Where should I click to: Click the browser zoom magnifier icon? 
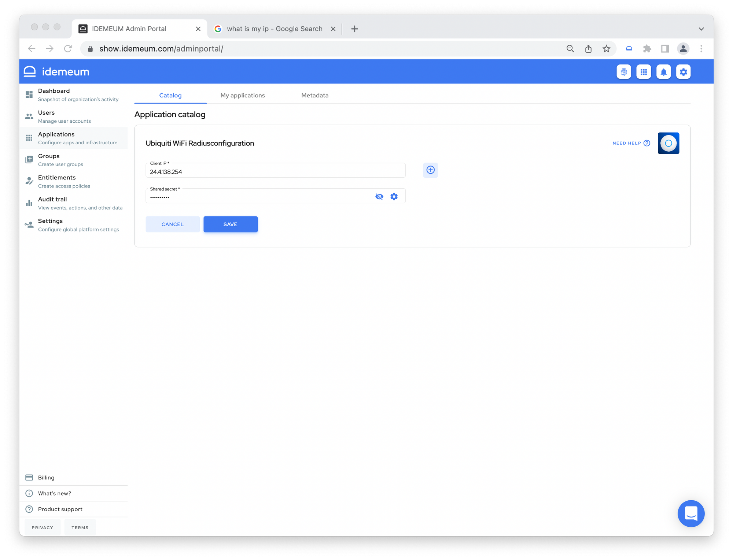[570, 49]
